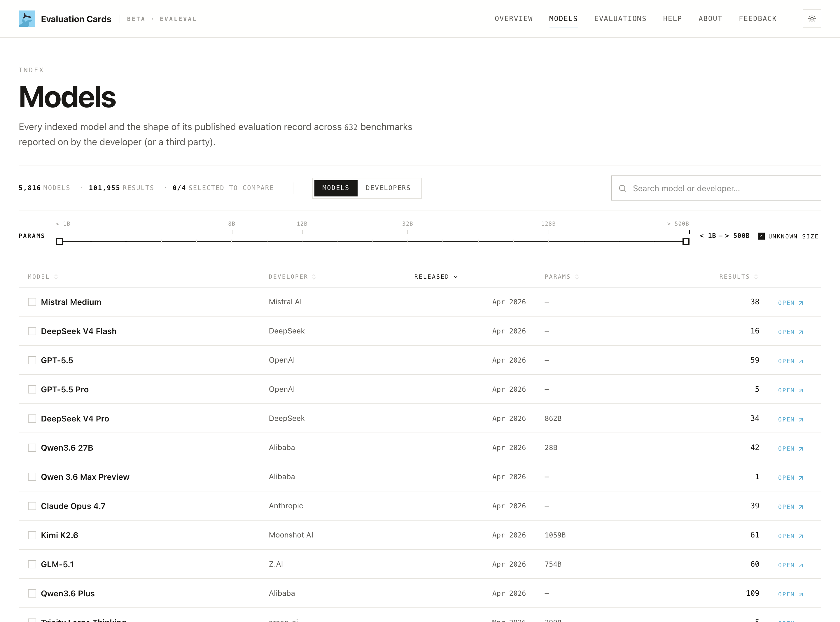Click the Claude Opus 4.7 model name
Screen dimensions: 840x622
coord(73,506)
